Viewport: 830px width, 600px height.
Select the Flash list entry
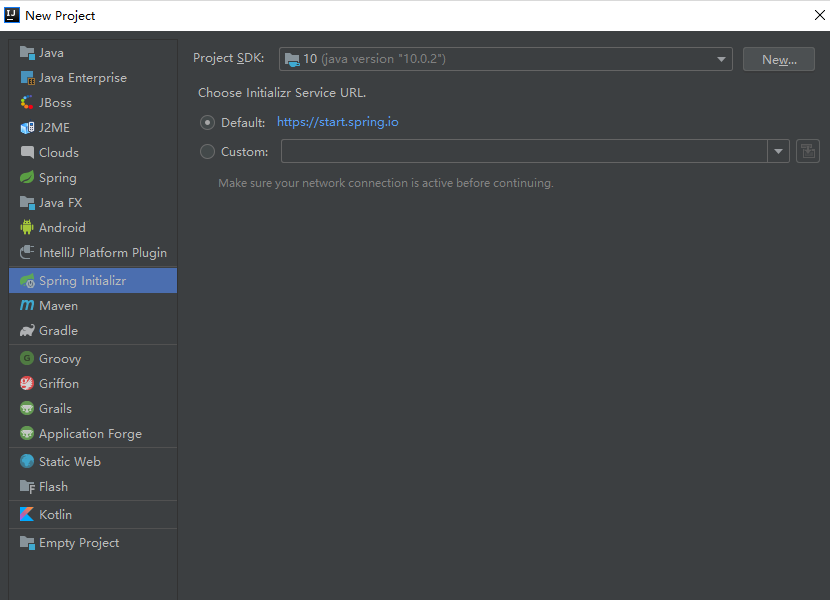point(93,486)
